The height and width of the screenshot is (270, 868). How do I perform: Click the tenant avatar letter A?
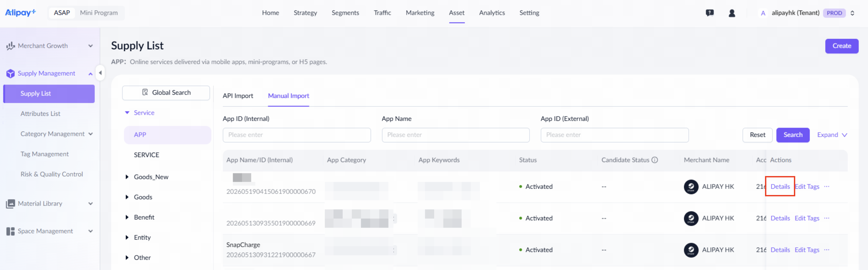click(763, 13)
